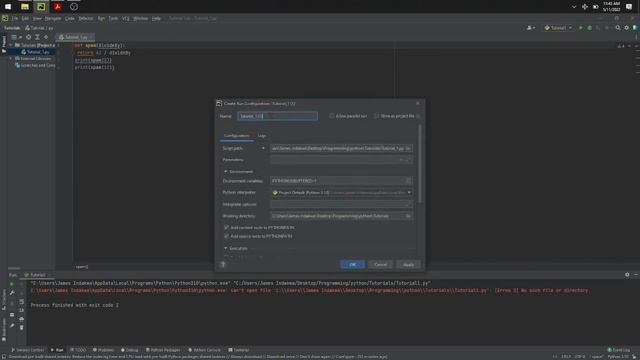
Task: Switch to the Logs tab in the dialog
Action: (x=262, y=136)
